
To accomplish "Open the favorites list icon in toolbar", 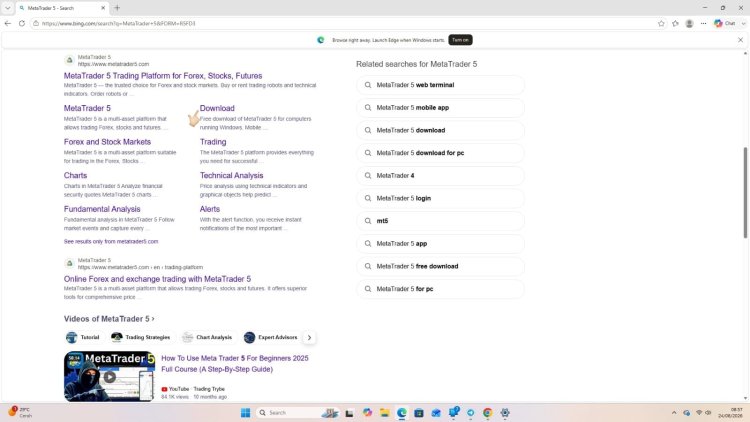I will click(675, 23).
